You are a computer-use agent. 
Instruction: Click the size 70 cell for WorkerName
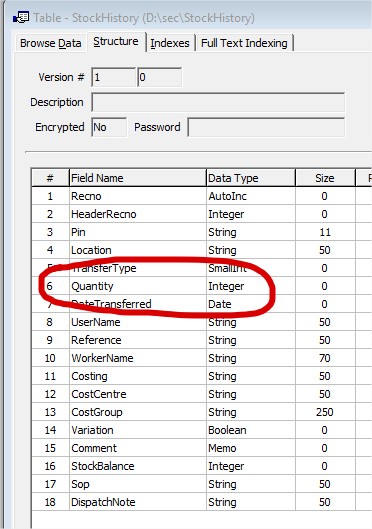[x=325, y=358]
